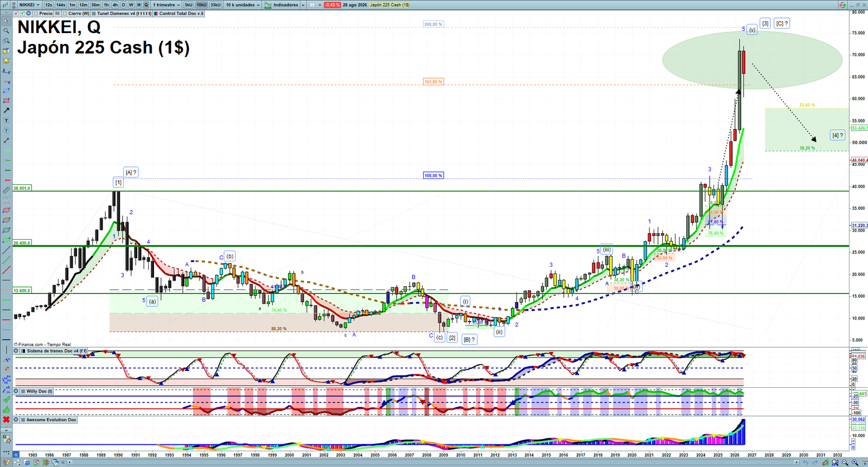The height and width of the screenshot is (467, 868).
Task: Select the 1m timeframe
Action: coord(72,5)
